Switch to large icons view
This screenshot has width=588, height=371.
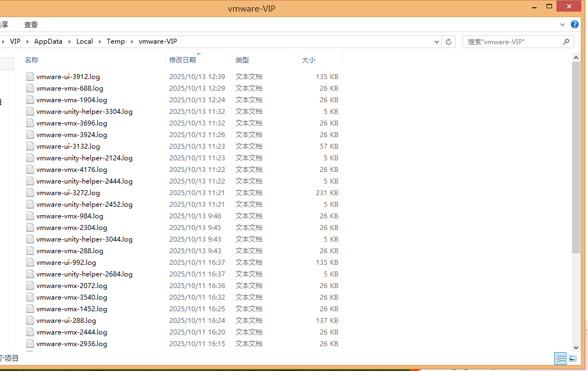(x=573, y=359)
